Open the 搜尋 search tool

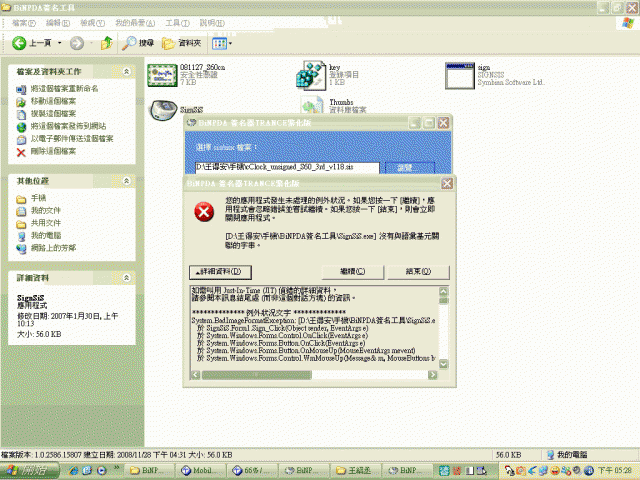[x=138, y=43]
